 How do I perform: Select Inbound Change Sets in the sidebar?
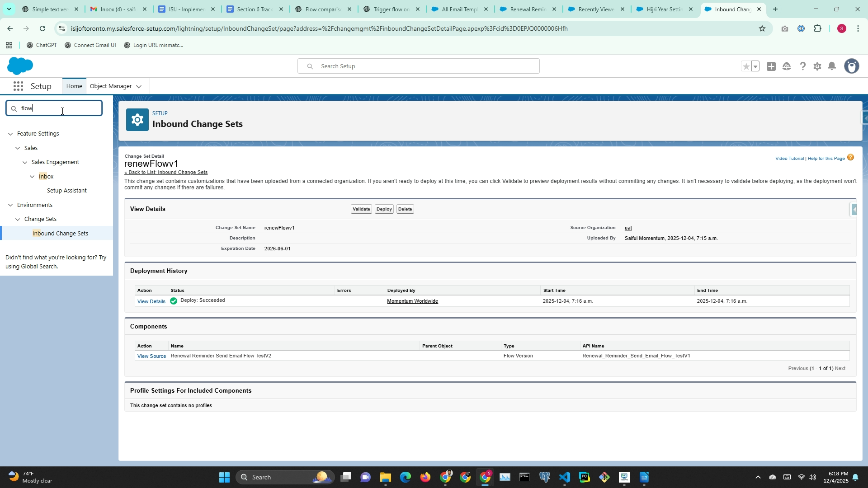click(x=60, y=234)
